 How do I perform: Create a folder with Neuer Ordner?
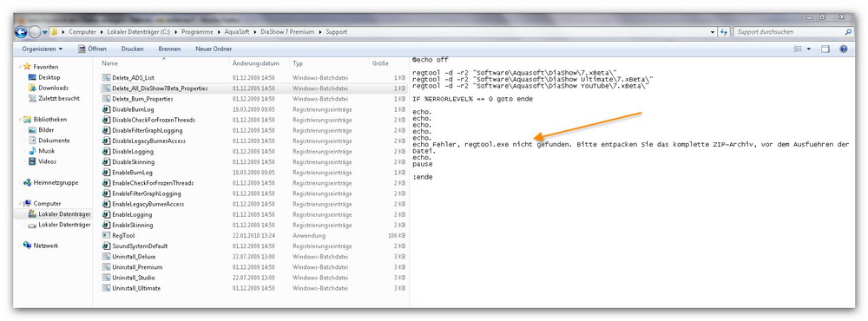[214, 49]
